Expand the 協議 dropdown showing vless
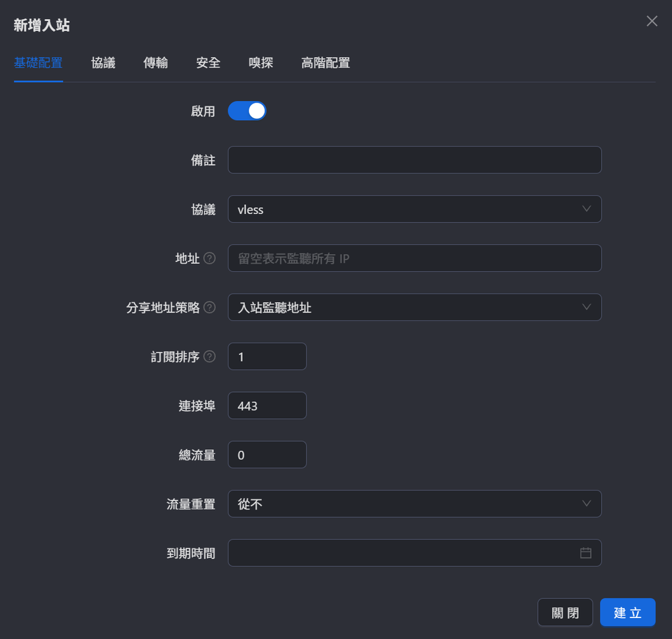The height and width of the screenshot is (639, 672). click(415, 209)
